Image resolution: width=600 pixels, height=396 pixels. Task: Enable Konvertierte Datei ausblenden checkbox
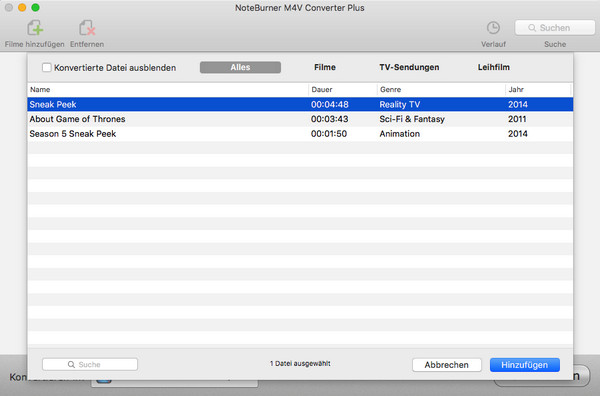[x=47, y=68]
